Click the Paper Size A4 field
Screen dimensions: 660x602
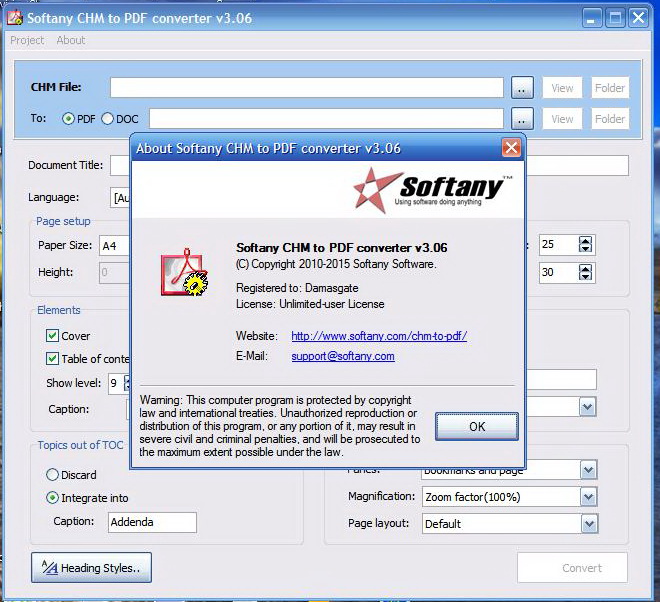[114, 246]
